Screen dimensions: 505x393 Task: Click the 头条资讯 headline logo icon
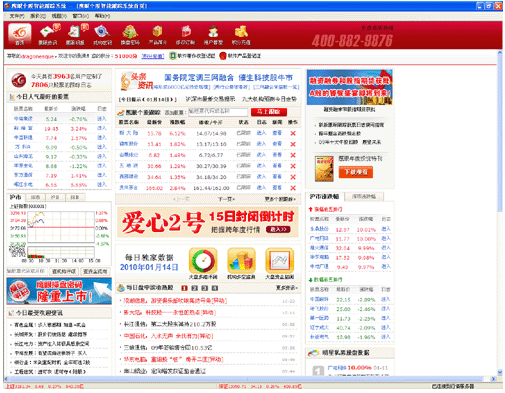point(137,81)
